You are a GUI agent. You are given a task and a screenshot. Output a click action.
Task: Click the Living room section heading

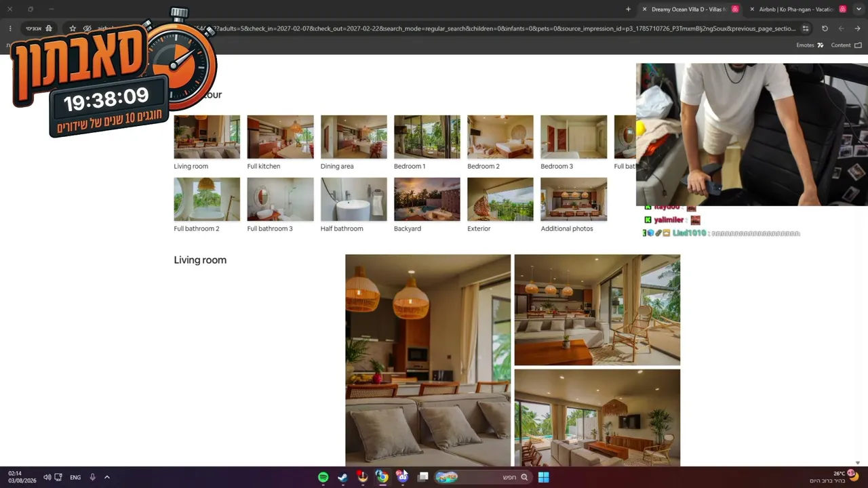[200, 260]
